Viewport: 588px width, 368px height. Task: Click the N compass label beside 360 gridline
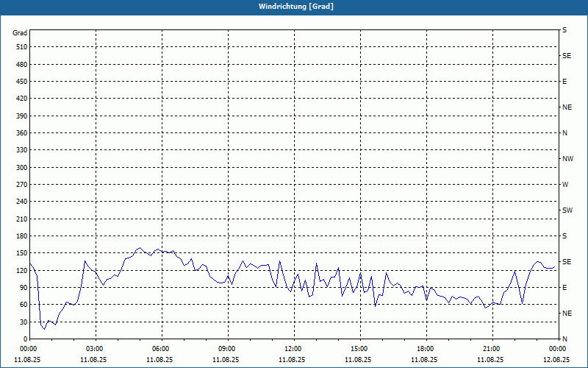tap(564, 133)
